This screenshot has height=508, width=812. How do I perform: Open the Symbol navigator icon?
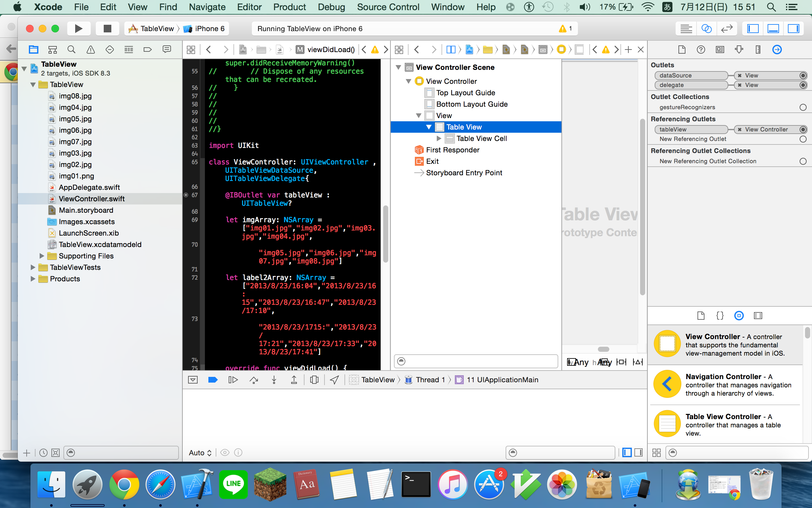(53, 50)
